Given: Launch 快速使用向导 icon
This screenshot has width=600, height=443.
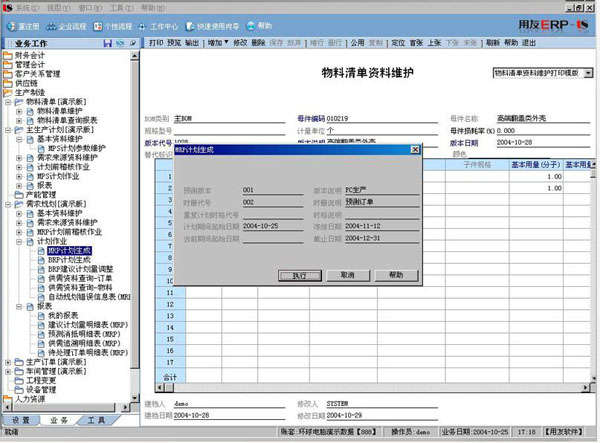Looking at the screenshot, I should (x=190, y=26).
